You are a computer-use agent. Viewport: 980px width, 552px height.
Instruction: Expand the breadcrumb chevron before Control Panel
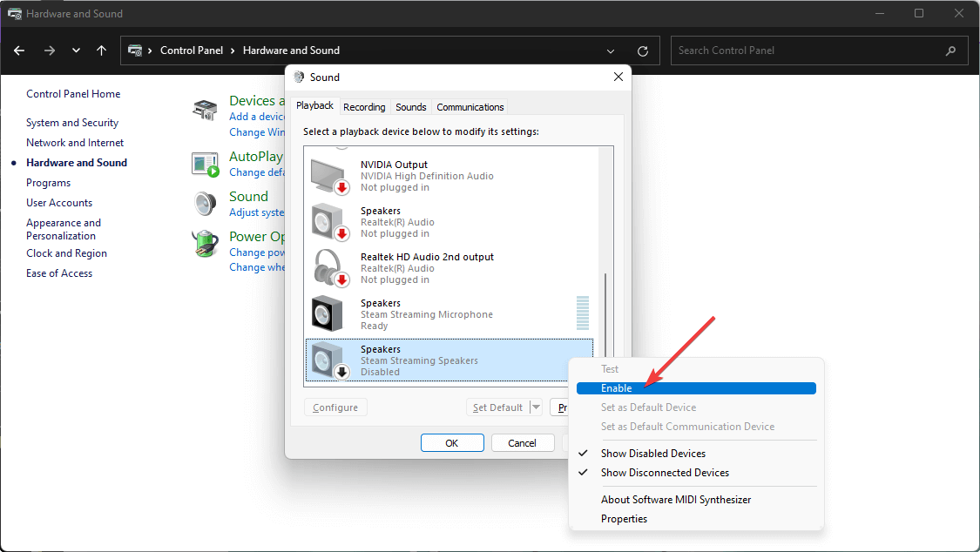click(150, 50)
